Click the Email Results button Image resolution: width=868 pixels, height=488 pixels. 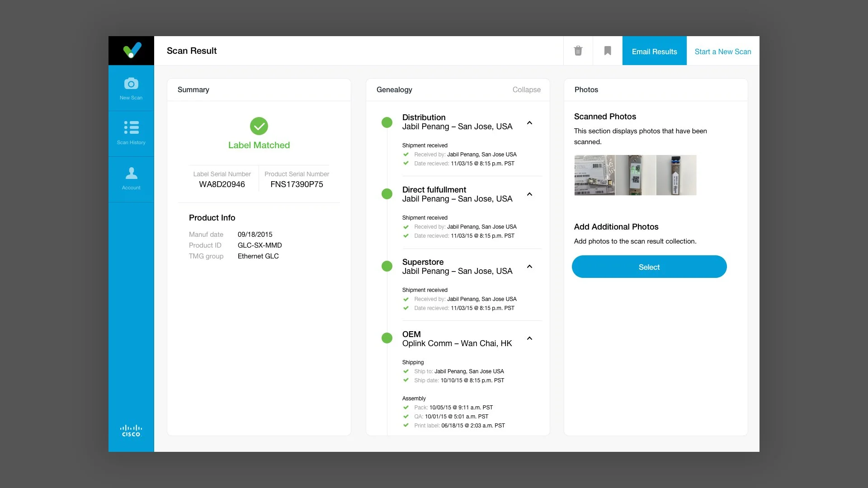tap(654, 51)
